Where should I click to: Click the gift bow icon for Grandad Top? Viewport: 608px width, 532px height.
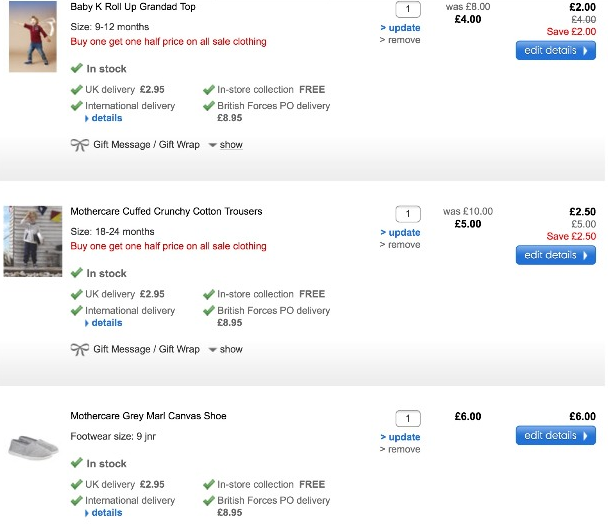[x=79, y=145]
